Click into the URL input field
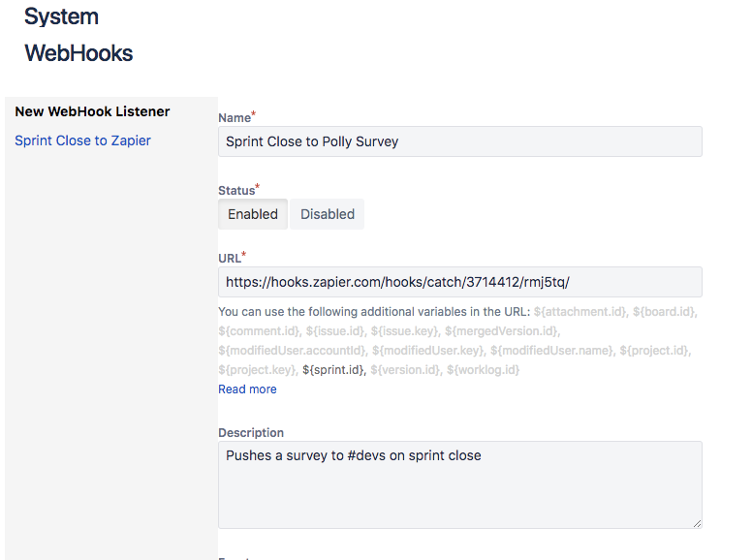 (460, 282)
